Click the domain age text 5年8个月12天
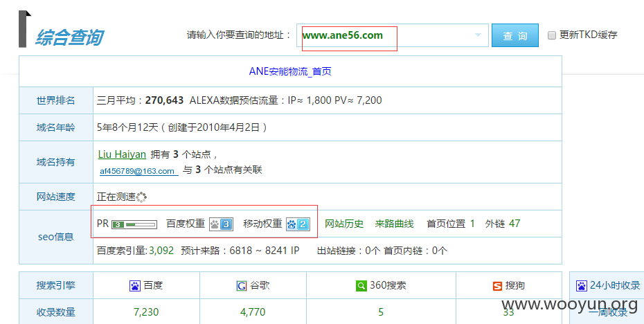The width and height of the screenshot is (644, 324). pos(127,127)
